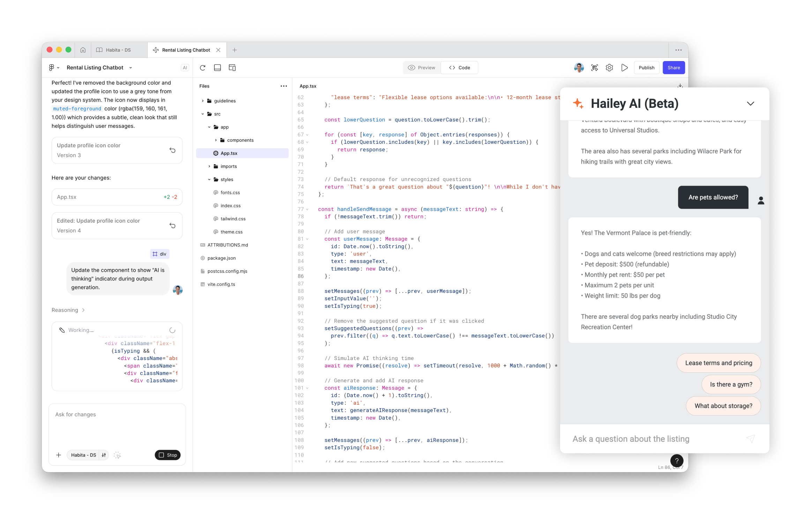The image size is (812, 514).
Task: Click the Publish button
Action: click(x=646, y=68)
